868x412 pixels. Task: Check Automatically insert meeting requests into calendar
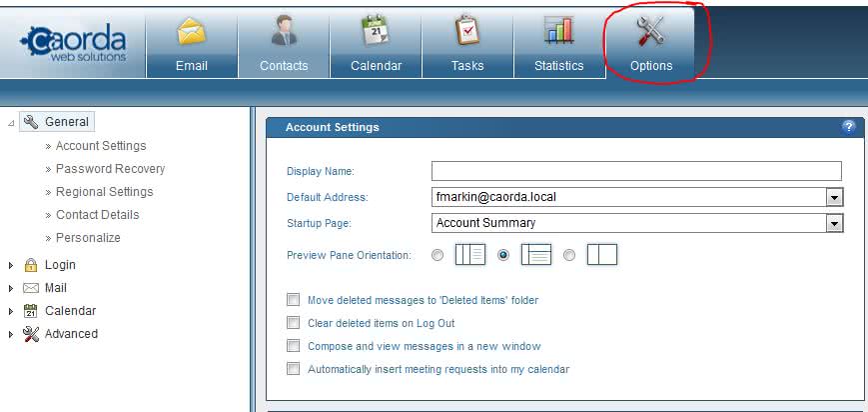tap(293, 369)
